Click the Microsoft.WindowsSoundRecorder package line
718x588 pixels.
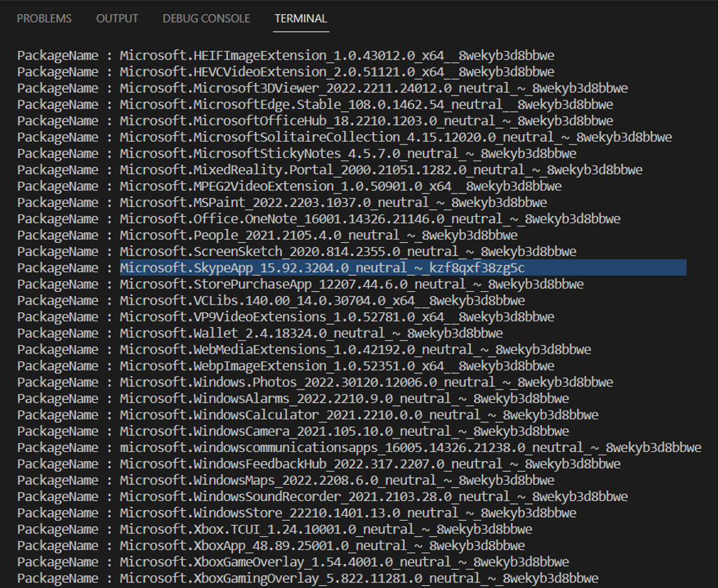[322, 496]
